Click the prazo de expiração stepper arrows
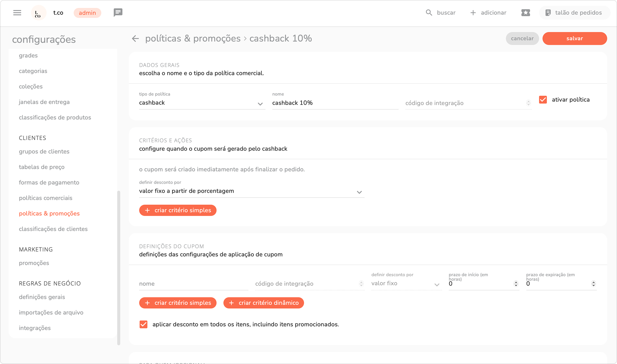Screen dimensions: 617x364 [593, 284]
